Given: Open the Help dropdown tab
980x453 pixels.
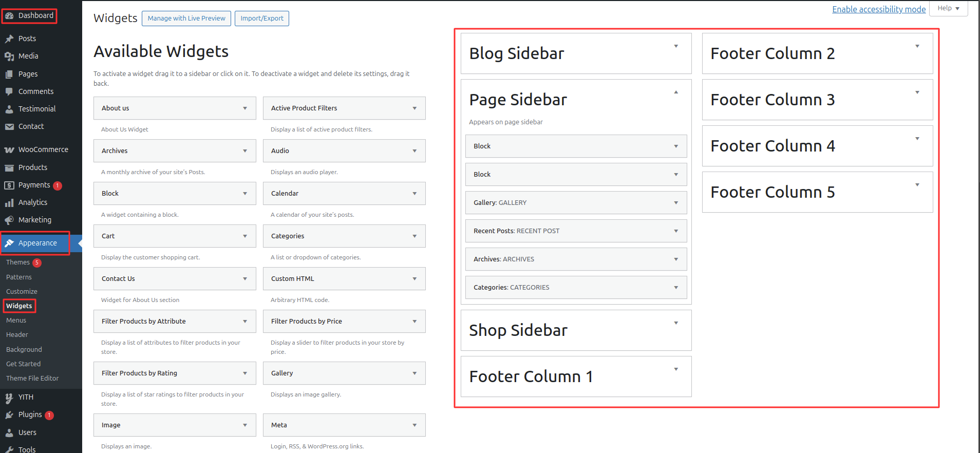Looking at the screenshot, I should [948, 8].
